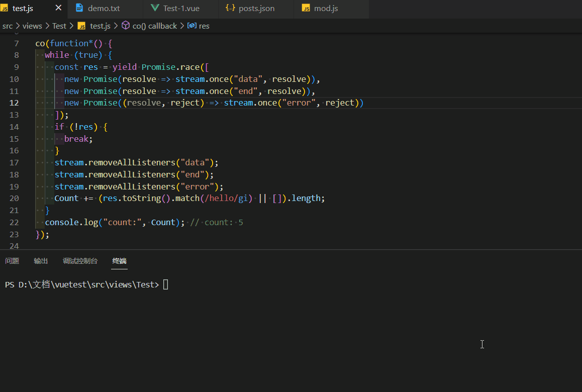
Task: Select the test.js tab
Action: pyautogui.click(x=23, y=8)
